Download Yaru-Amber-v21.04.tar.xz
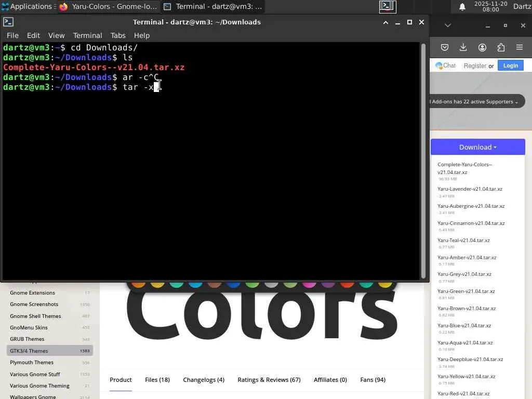The height and width of the screenshot is (399, 532). pyautogui.click(x=467, y=258)
